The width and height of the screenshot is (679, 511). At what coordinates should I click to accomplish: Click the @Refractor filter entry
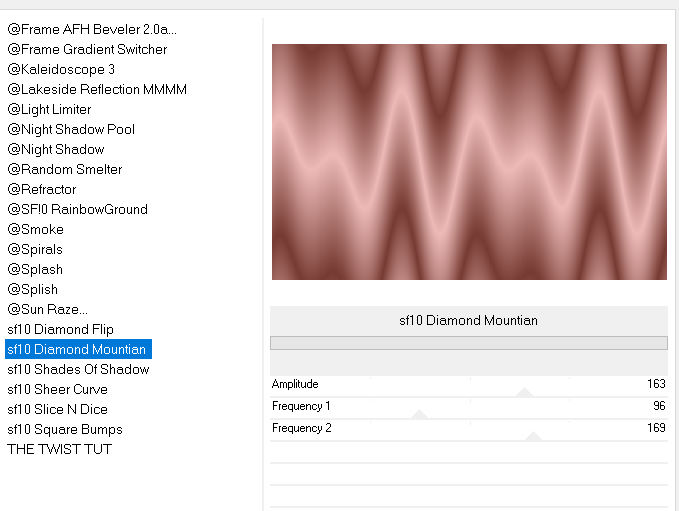pos(42,189)
